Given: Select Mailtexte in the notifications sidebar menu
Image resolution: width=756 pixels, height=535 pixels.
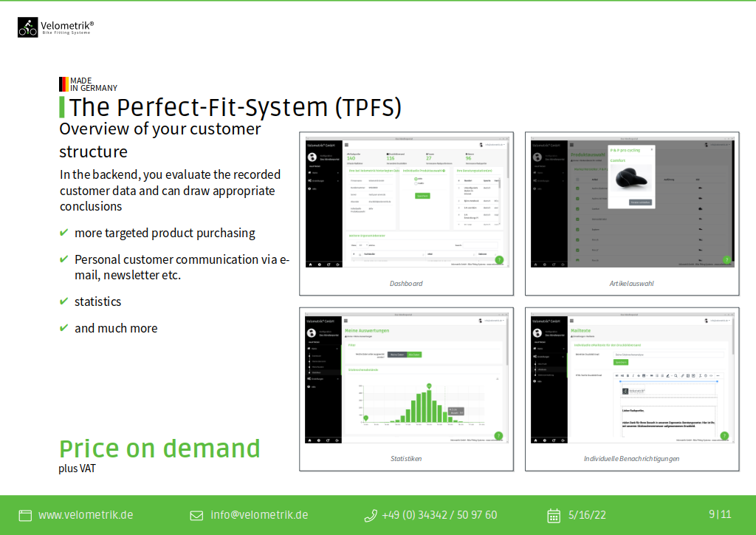Looking at the screenshot, I should 543,369.
